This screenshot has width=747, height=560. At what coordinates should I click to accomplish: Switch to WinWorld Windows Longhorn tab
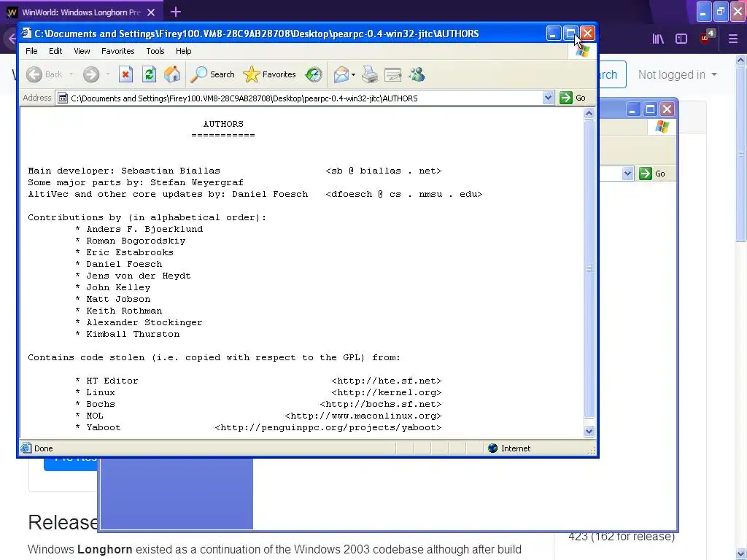pos(81,12)
